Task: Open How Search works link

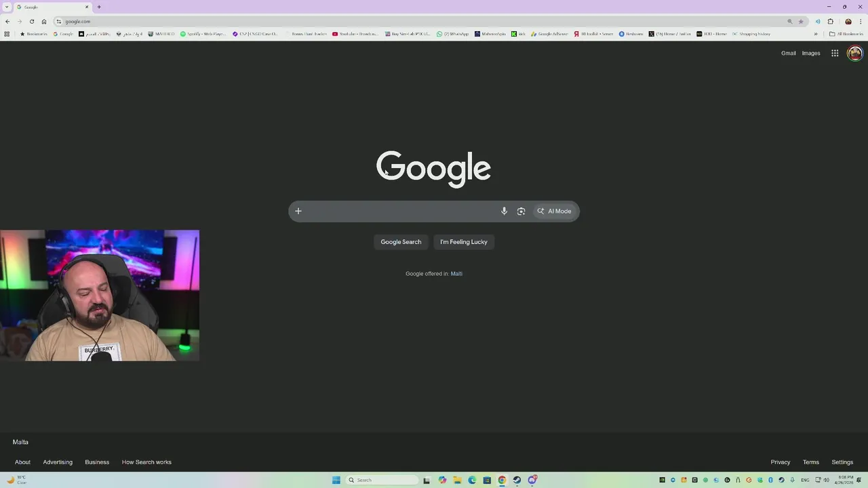Action: (x=146, y=462)
